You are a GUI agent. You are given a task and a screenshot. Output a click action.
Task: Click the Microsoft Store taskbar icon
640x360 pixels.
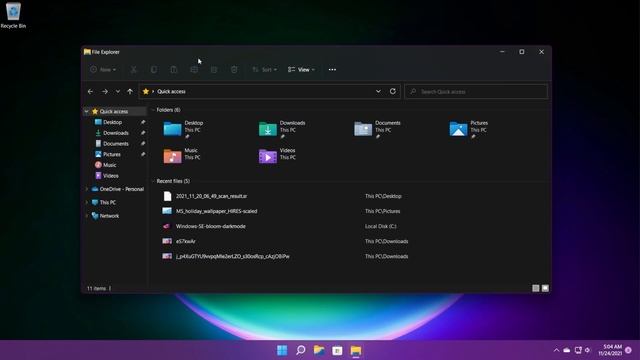pos(337,350)
